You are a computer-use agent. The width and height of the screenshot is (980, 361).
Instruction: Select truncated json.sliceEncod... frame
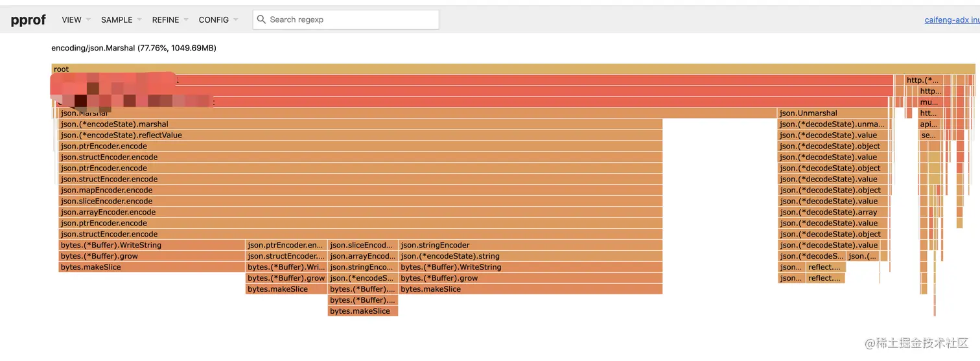click(x=363, y=246)
